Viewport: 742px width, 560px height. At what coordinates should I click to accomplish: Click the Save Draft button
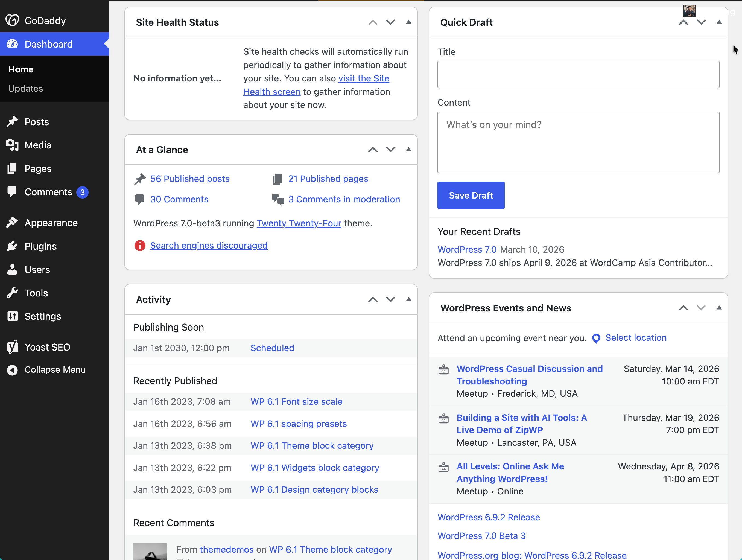coord(471,195)
